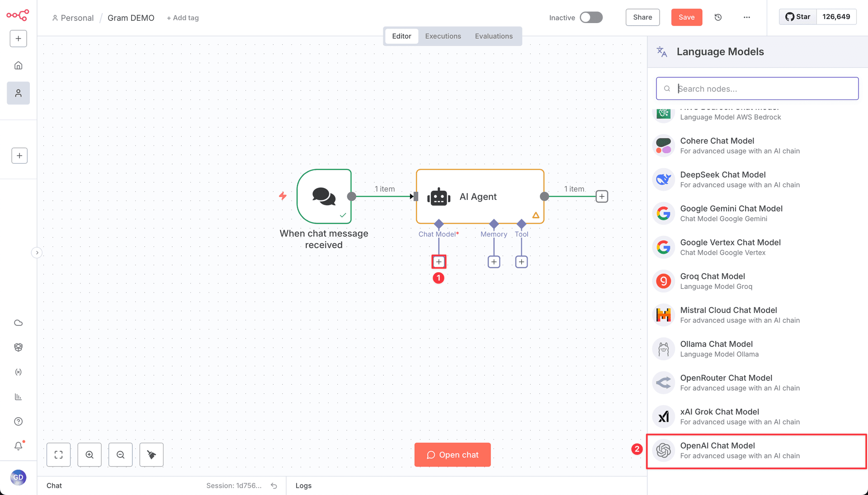Switch to the Logs tab
Screen dimensions: 868x495
tap(303, 486)
